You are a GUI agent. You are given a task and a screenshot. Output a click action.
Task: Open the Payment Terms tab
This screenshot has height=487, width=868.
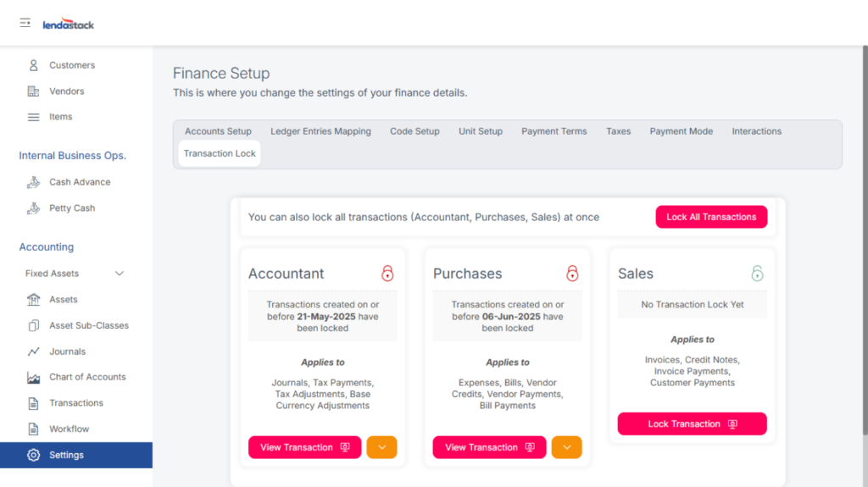pyautogui.click(x=554, y=131)
